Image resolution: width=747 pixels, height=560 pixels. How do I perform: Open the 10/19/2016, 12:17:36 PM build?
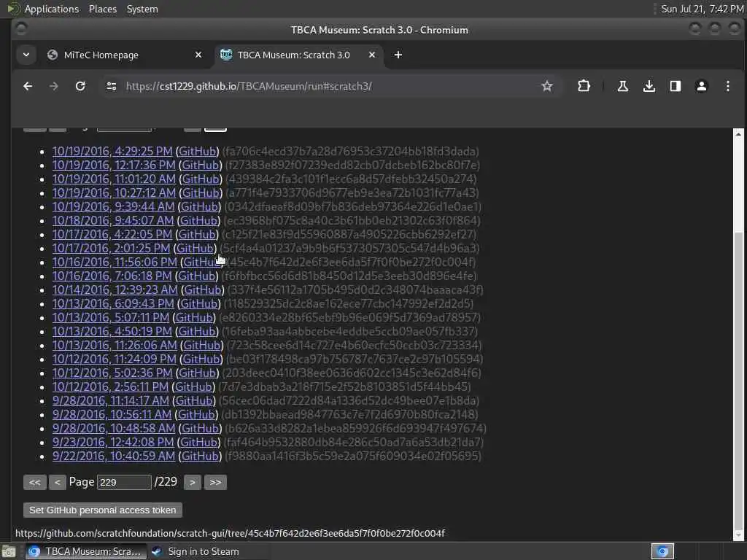click(x=114, y=165)
